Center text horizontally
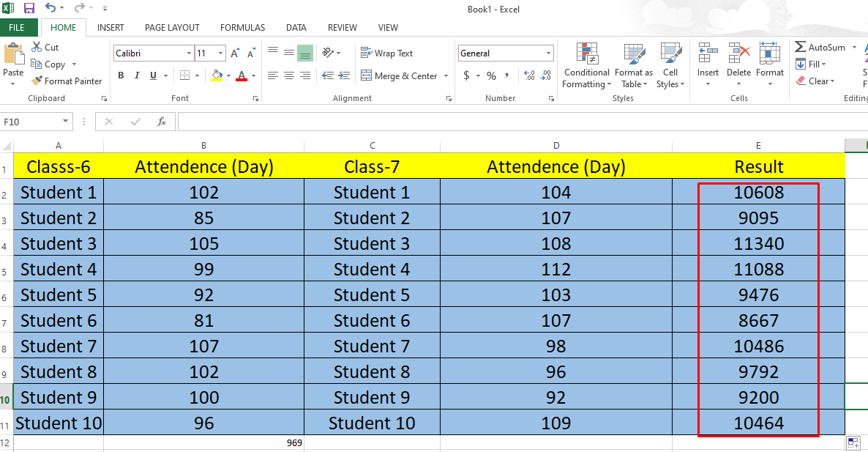 coord(289,75)
